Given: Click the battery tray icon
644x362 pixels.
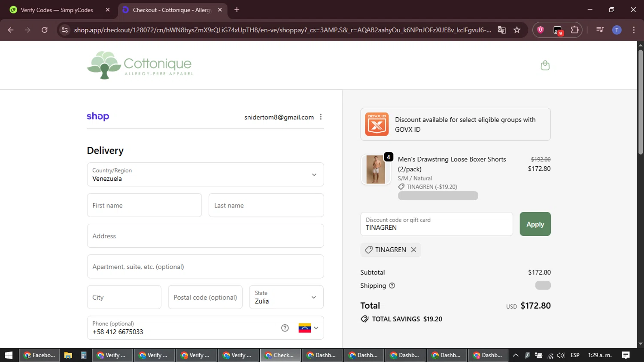Looking at the screenshot, I should pos(538,355).
